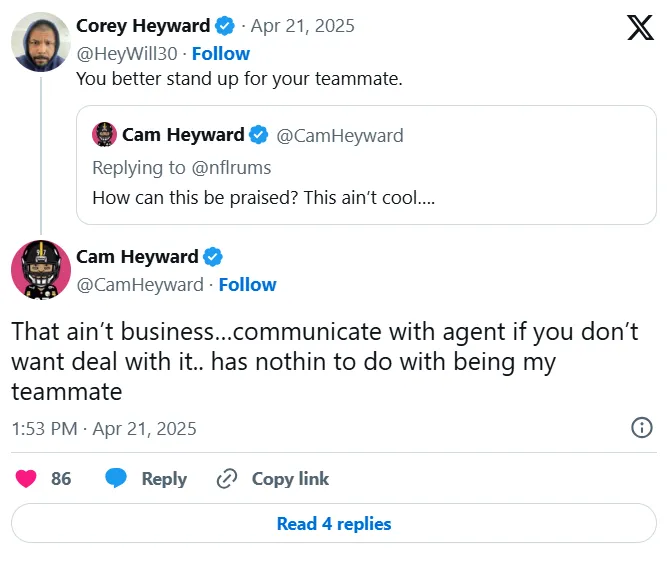This screenshot has width=667, height=562.
Task: Open the tweet info circle icon
Action: pos(642,428)
